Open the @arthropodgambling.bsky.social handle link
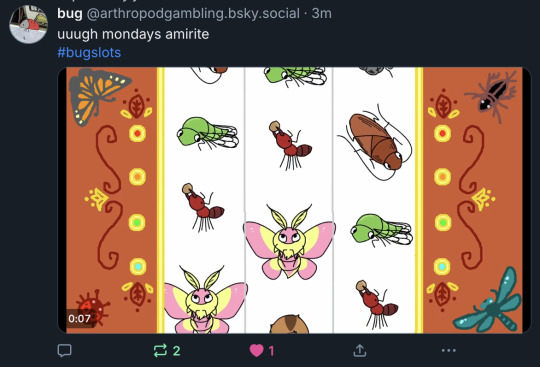Screen dimensions: 540x367 coord(193,13)
